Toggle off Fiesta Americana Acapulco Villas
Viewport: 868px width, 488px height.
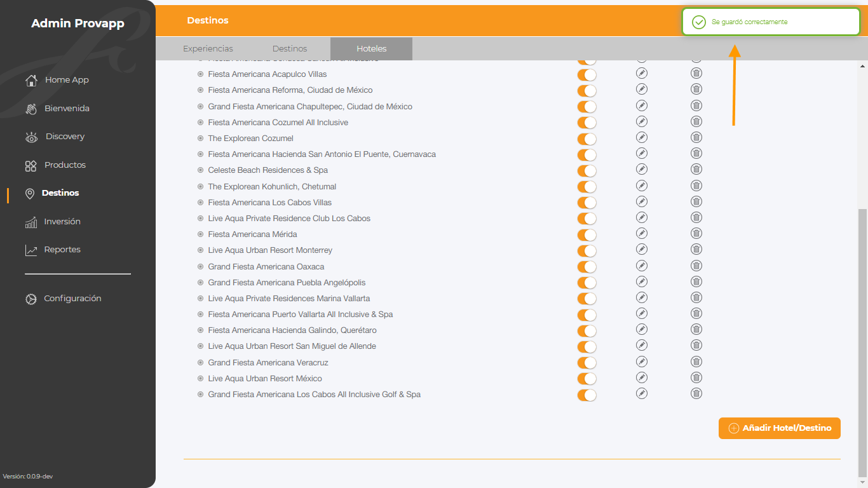[x=587, y=74]
